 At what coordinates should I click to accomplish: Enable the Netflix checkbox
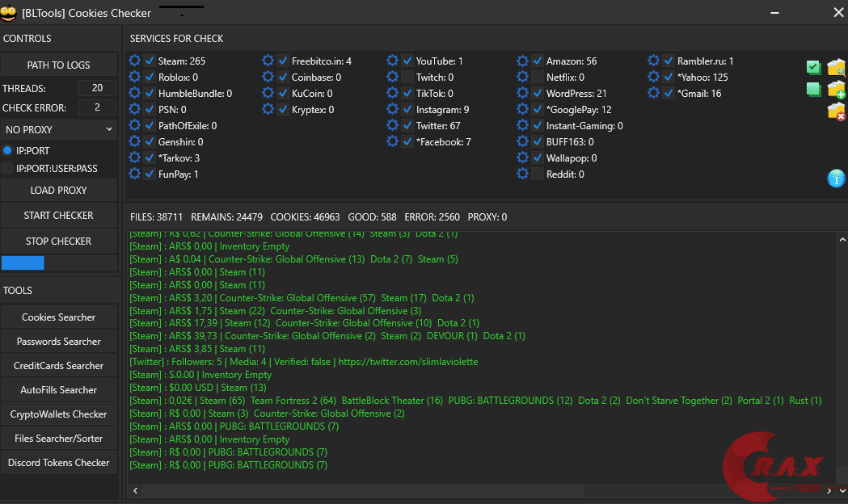click(x=538, y=77)
